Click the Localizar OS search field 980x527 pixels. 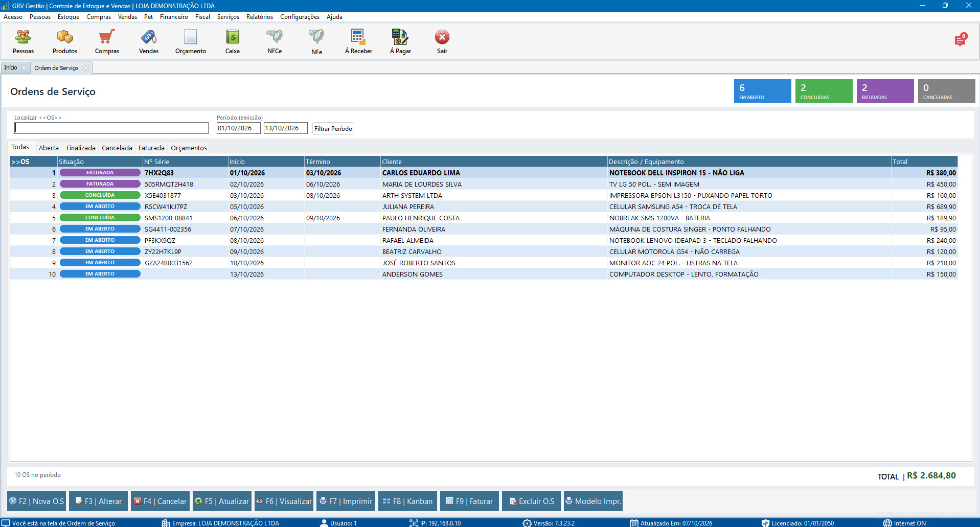click(x=111, y=128)
